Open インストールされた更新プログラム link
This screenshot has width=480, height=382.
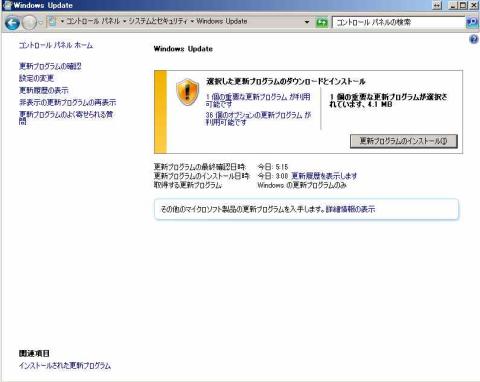tap(65, 365)
